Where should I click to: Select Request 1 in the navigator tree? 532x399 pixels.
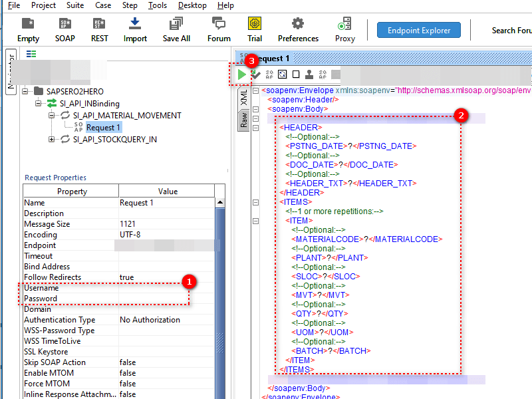(103, 127)
